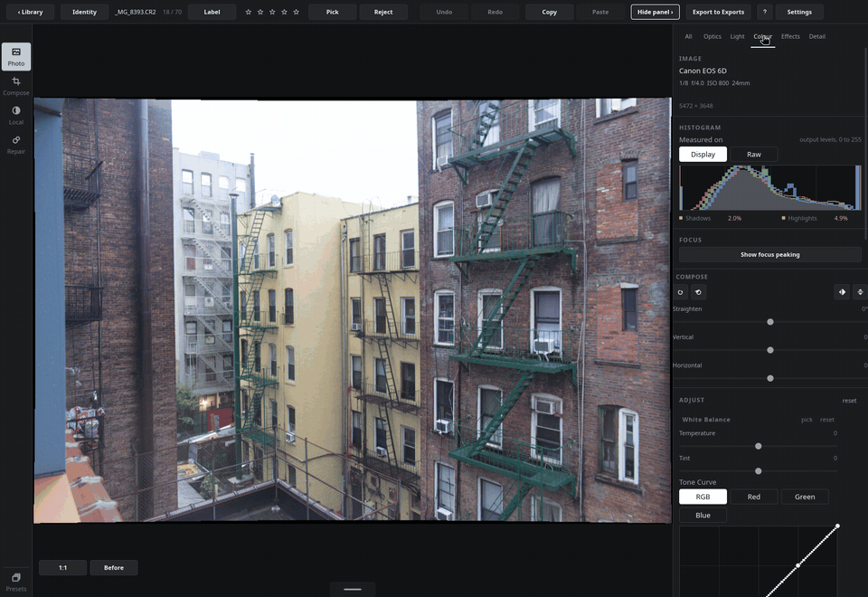Click the Shadows 2.0% readout
The width and height of the screenshot is (868, 597).
click(x=711, y=218)
